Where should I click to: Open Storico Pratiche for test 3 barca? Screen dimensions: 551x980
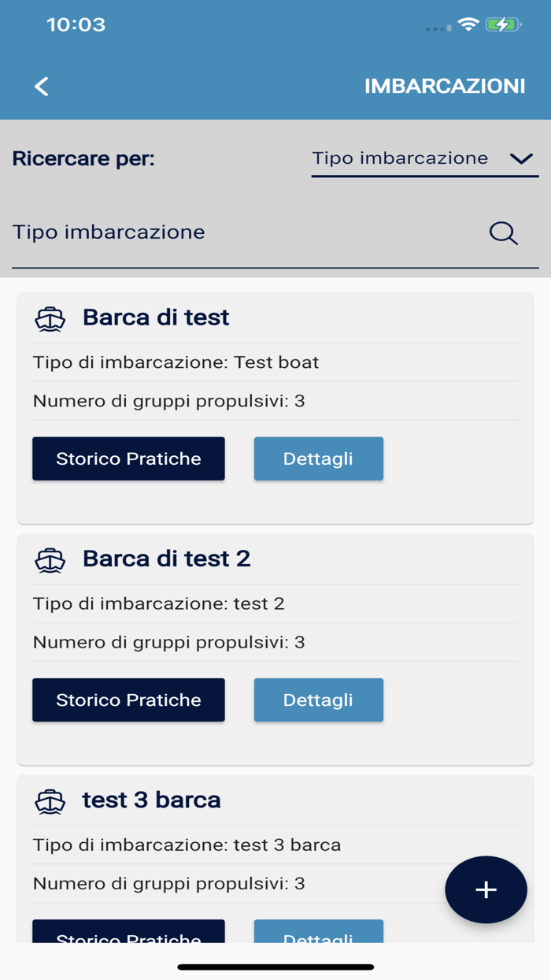[x=128, y=933]
